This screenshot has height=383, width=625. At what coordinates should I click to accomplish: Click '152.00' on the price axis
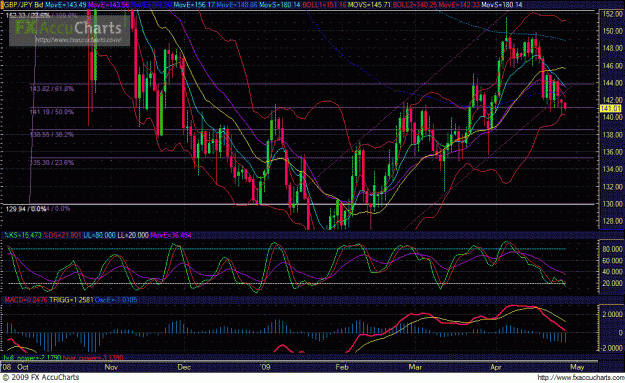click(612, 14)
